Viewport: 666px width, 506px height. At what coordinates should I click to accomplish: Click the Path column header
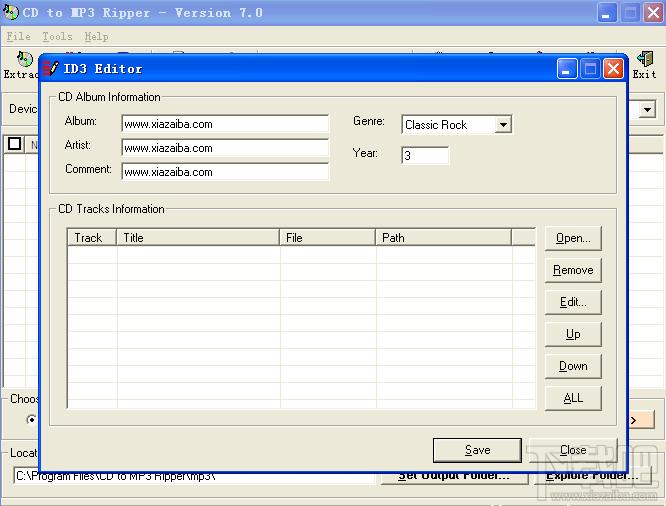click(443, 237)
